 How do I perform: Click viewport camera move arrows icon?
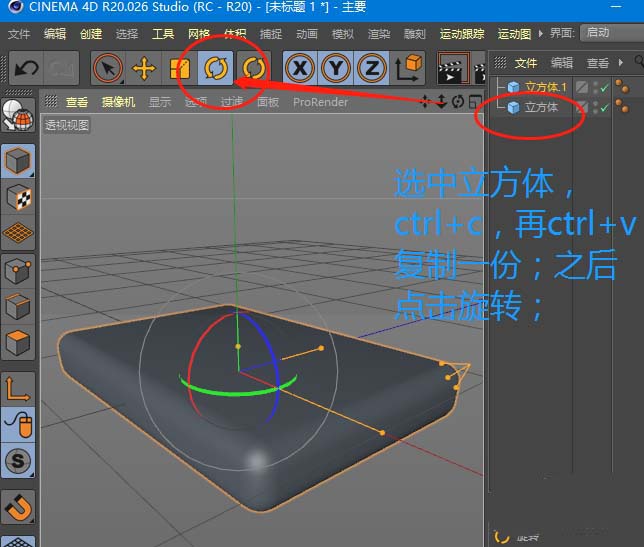(x=426, y=101)
